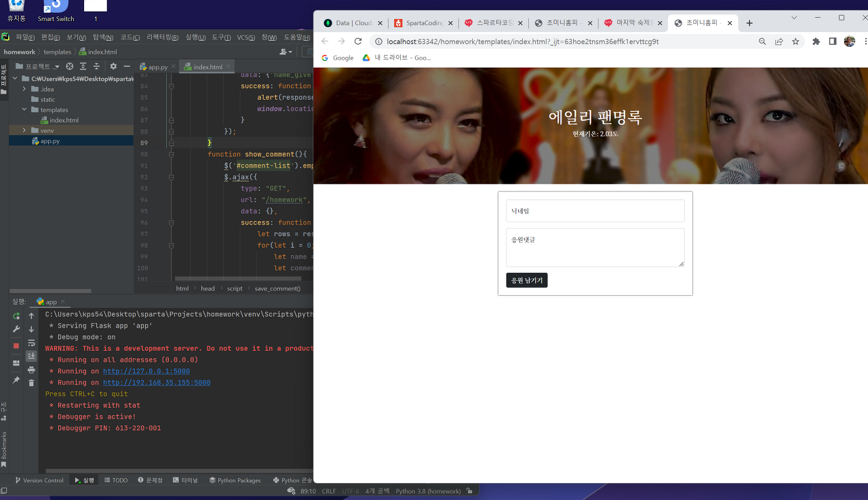Hide the Project panel with minus icon
This screenshot has height=500, width=868.
tap(127, 66)
